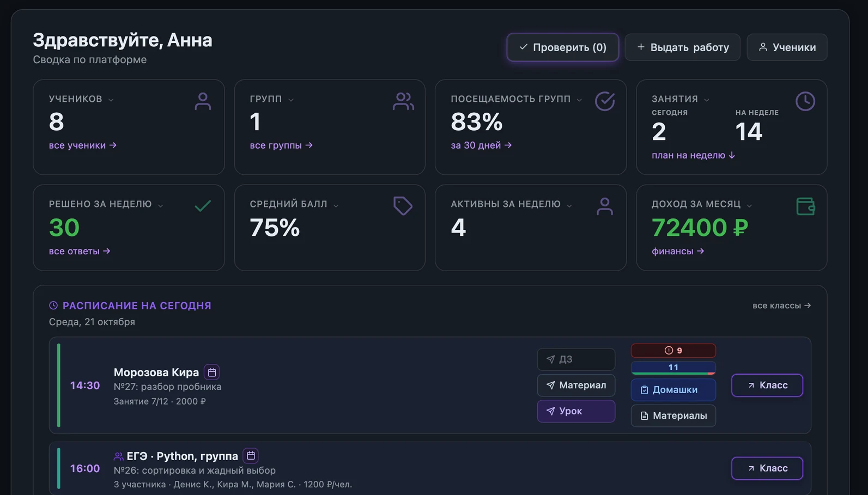Screen dimensions: 868x495
Task: Follow the все группы link
Action: point(281,145)
